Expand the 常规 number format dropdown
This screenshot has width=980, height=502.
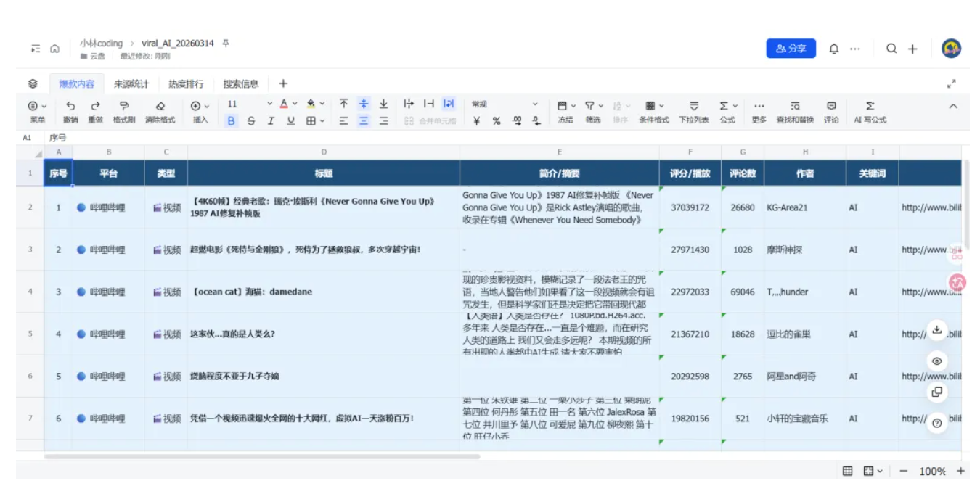point(535,104)
